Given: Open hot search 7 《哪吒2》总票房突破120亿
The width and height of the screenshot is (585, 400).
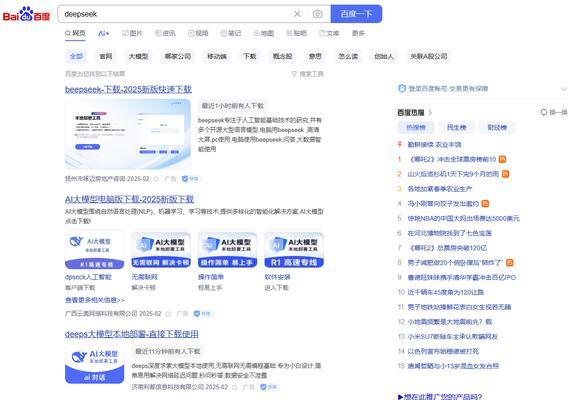Looking at the screenshot, I should pos(447,248).
